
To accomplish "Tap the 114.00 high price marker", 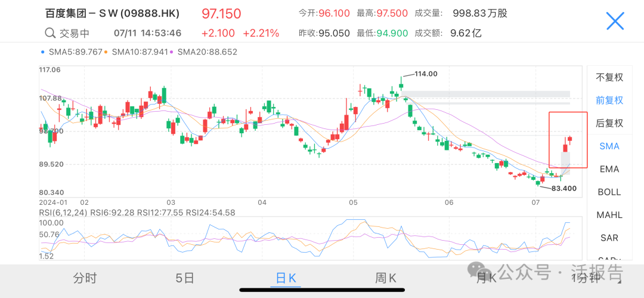I will click(426, 74).
